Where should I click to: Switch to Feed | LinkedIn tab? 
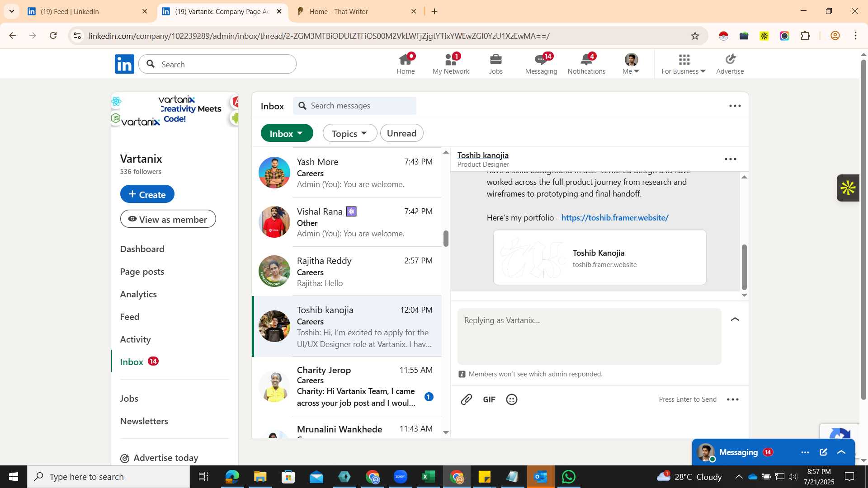tap(88, 11)
